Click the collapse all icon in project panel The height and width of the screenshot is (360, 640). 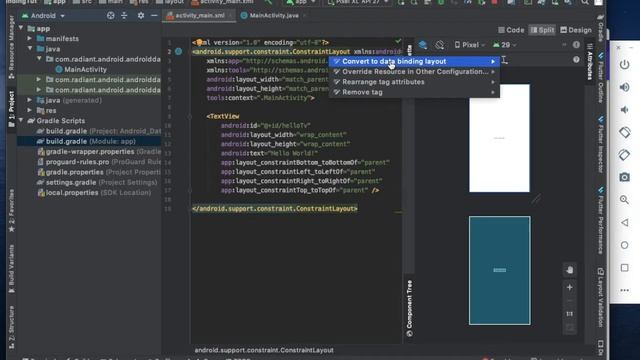pyautogui.click(x=124, y=16)
